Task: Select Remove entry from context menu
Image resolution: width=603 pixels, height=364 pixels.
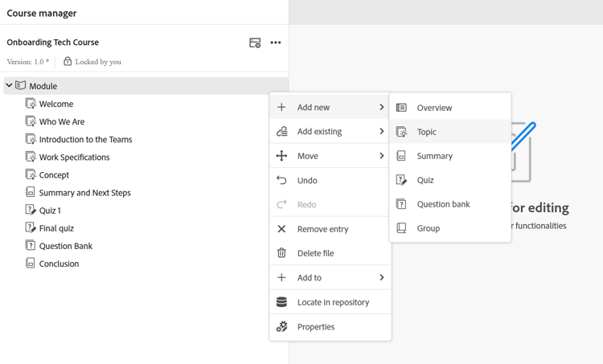Action: [322, 229]
